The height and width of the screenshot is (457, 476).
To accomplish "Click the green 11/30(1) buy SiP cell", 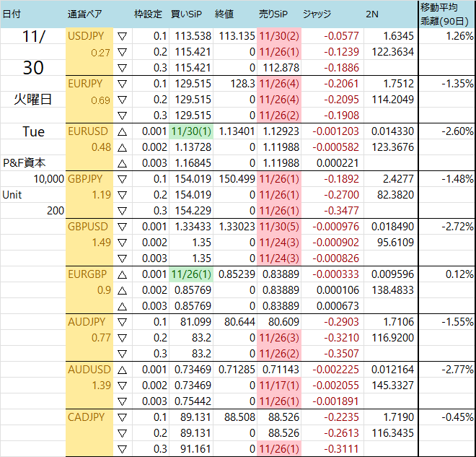I will [x=191, y=131].
